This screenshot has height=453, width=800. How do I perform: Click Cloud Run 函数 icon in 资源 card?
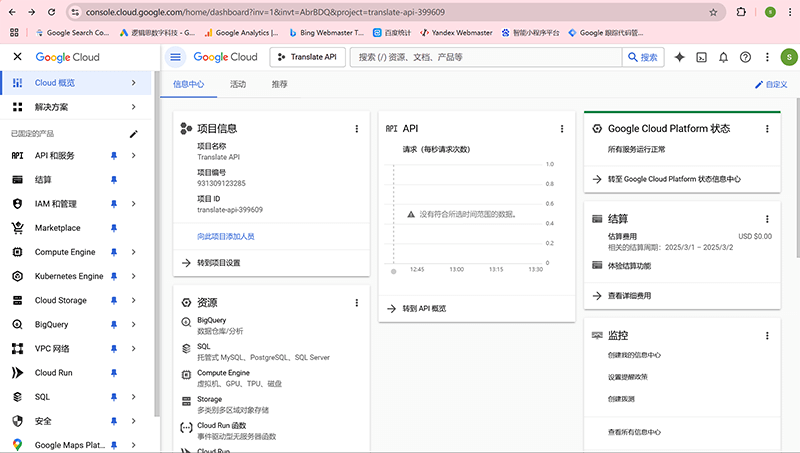click(x=186, y=428)
